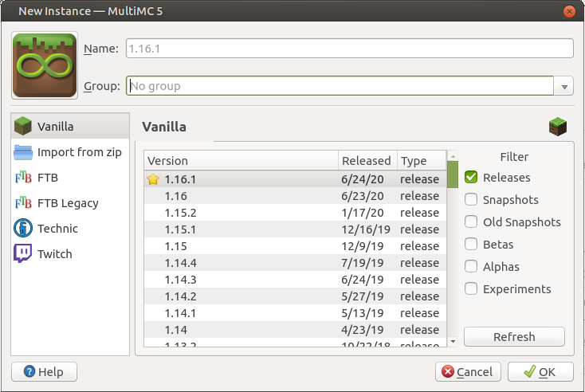Click the Name input field

coord(350,49)
